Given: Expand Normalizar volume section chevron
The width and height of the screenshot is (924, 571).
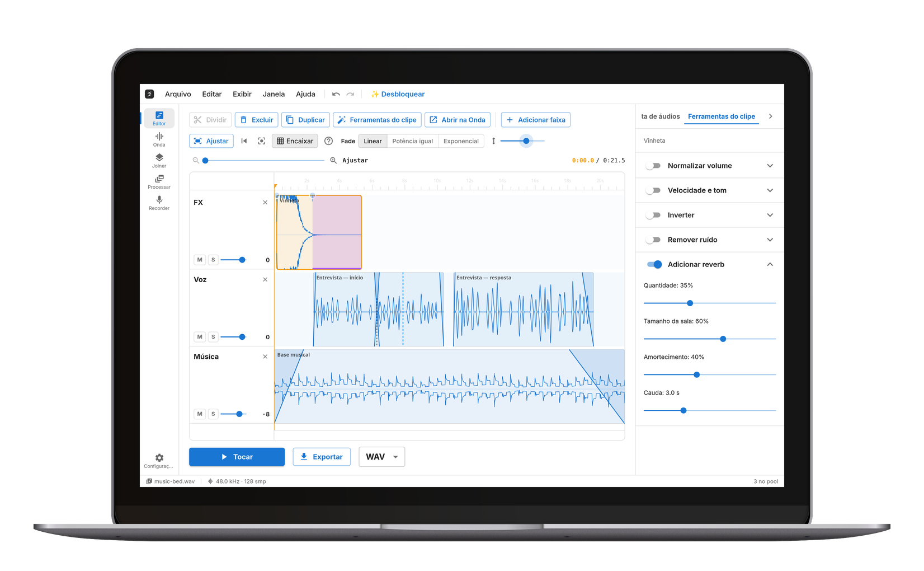Looking at the screenshot, I should coord(770,166).
